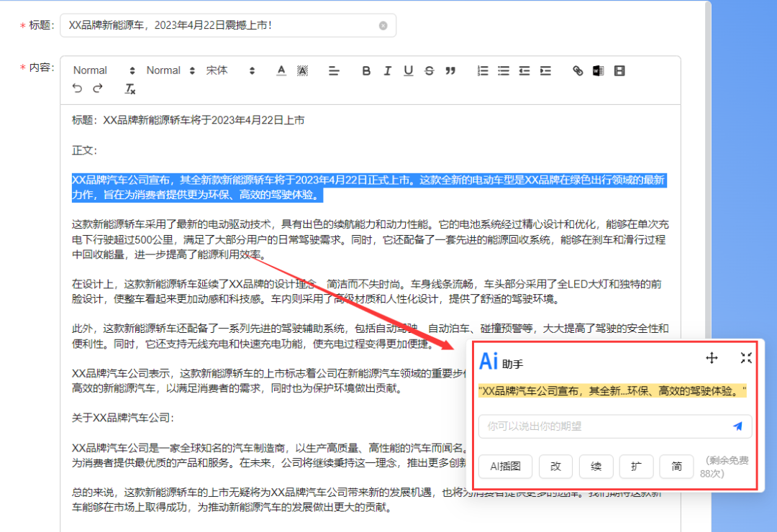
Task: Clear the title field with the X icon
Action: 383,26
